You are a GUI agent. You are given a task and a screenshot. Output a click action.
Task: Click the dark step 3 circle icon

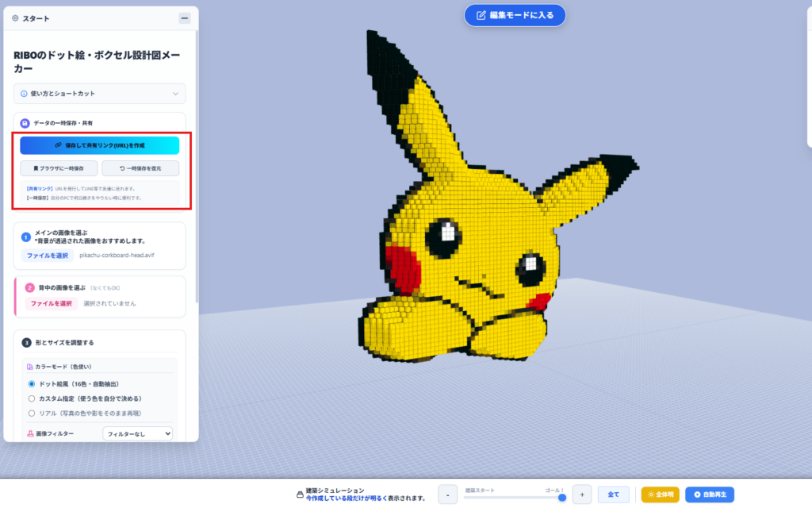tap(26, 343)
